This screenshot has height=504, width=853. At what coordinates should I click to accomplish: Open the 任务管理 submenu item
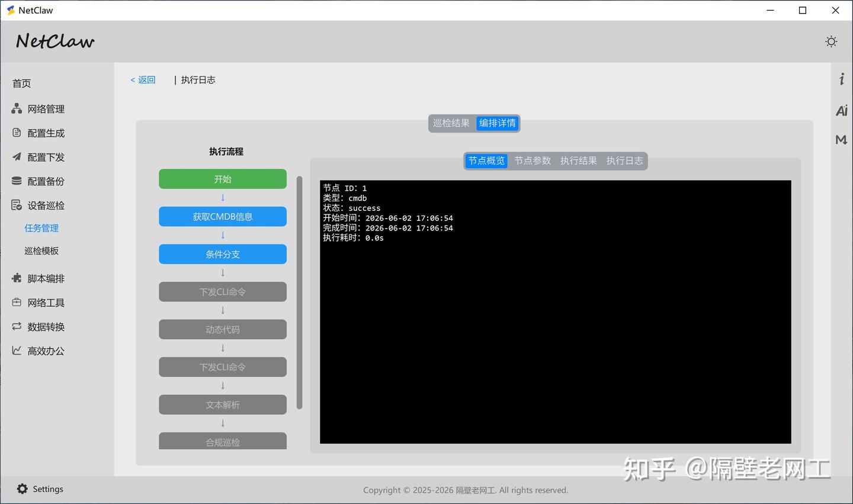(41, 228)
